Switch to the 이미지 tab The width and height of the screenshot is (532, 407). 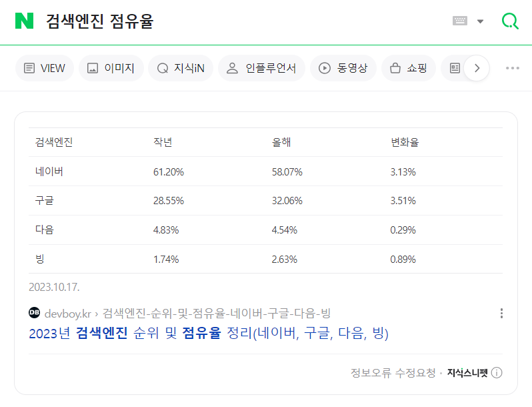[x=111, y=68]
